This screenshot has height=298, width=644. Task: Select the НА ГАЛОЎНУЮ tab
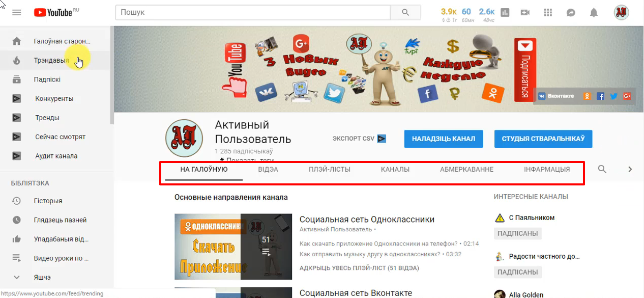204,170
